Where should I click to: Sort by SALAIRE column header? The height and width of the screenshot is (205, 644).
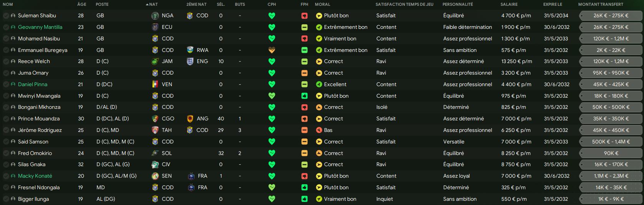pos(509,4)
